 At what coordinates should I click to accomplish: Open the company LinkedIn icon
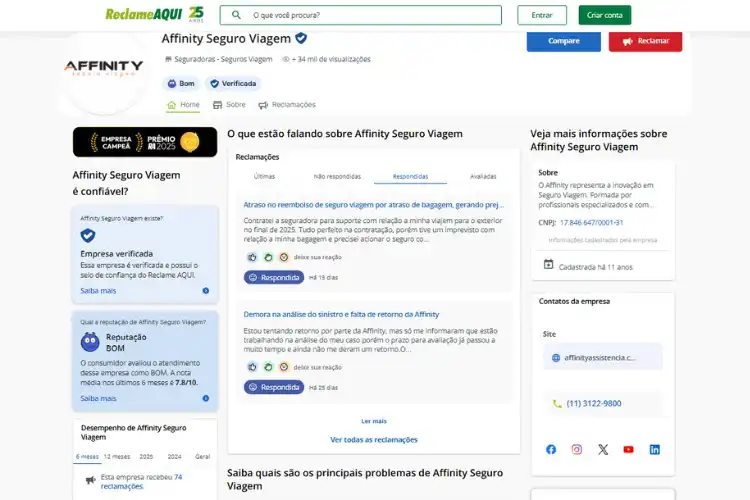pos(655,449)
